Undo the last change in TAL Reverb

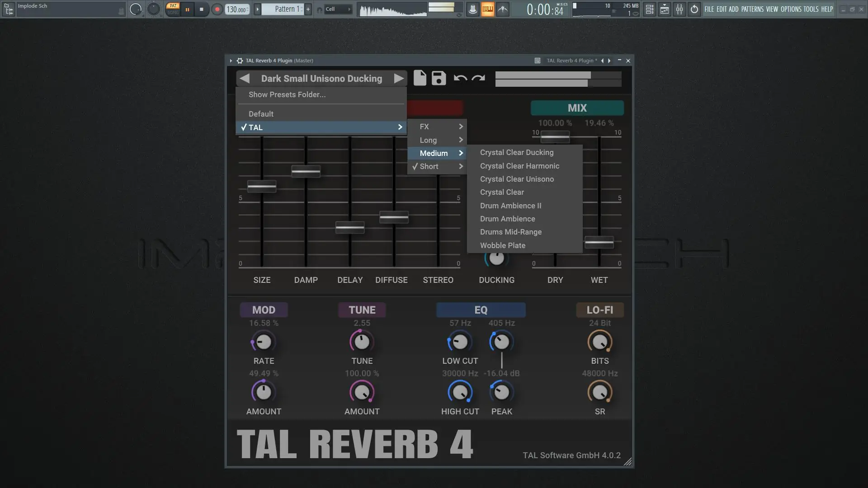tap(460, 78)
